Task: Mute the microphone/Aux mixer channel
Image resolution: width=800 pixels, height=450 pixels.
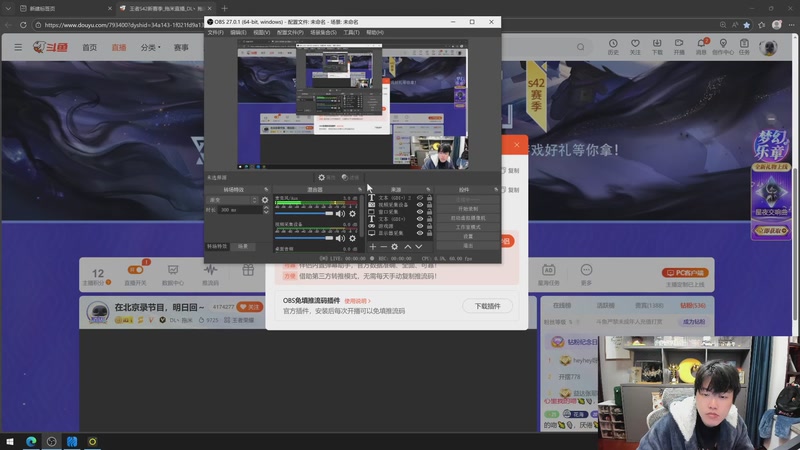Action: 340,213
